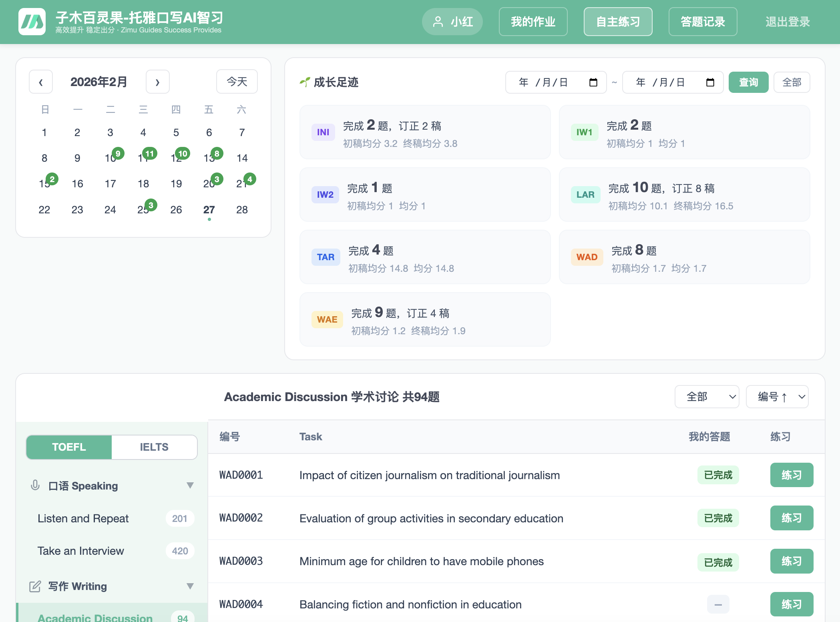Click the microphone icon next to 口语 Speaking
840x622 pixels.
[35, 486]
